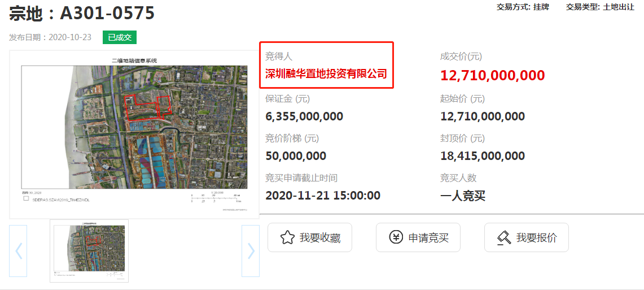This screenshot has width=644, height=290.
Task: Click the publish date 发布日期:2020-10-23
Action: coord(50,37)
